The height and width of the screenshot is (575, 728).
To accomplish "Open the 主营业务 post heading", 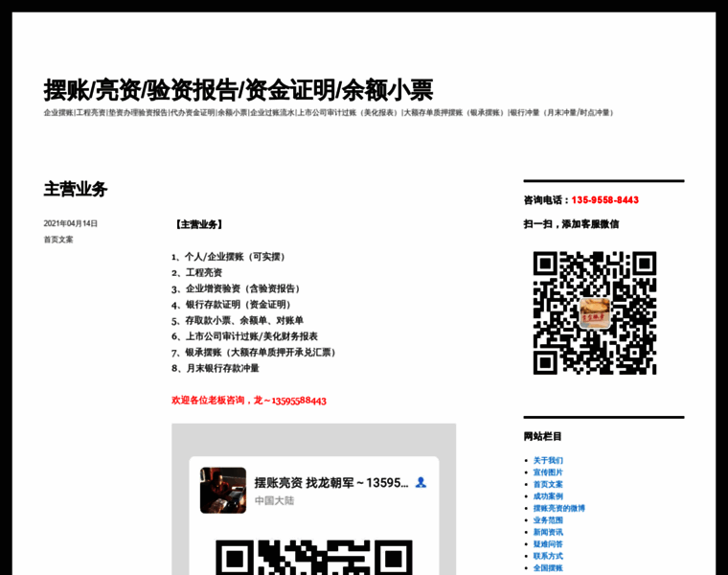I will (x=76, y=189).
